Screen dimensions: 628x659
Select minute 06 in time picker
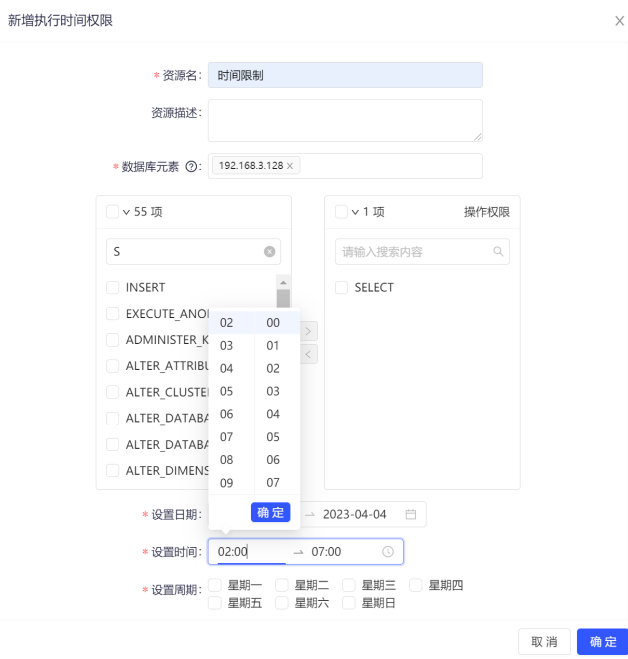(277, 459)
